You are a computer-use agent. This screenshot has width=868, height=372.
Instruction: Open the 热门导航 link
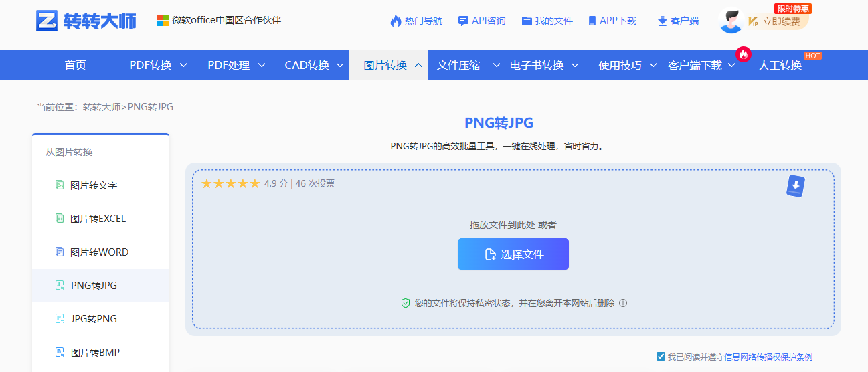click(424, 21)
